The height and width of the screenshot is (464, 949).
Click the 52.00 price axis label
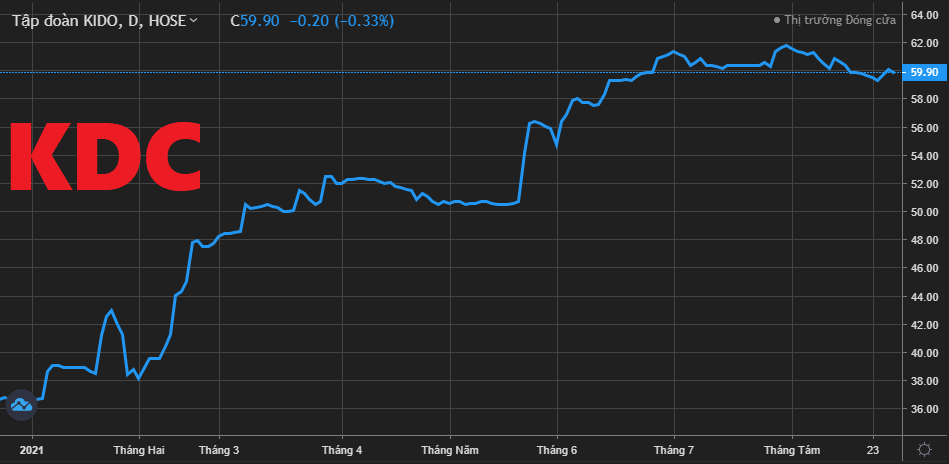click(x=924, y=184)
